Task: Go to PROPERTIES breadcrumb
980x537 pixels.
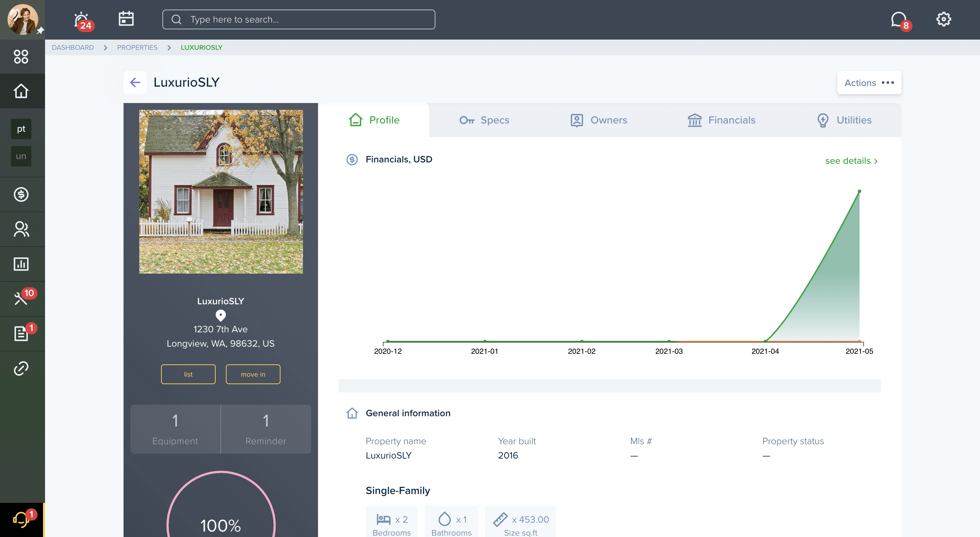Action: click(137, 47)
